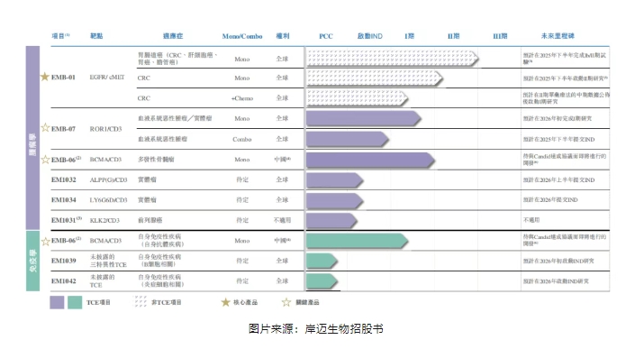Viewport: 644px width, 349px height.
Task: Click the filled star beside EMB-01
Action: point(45,77)
